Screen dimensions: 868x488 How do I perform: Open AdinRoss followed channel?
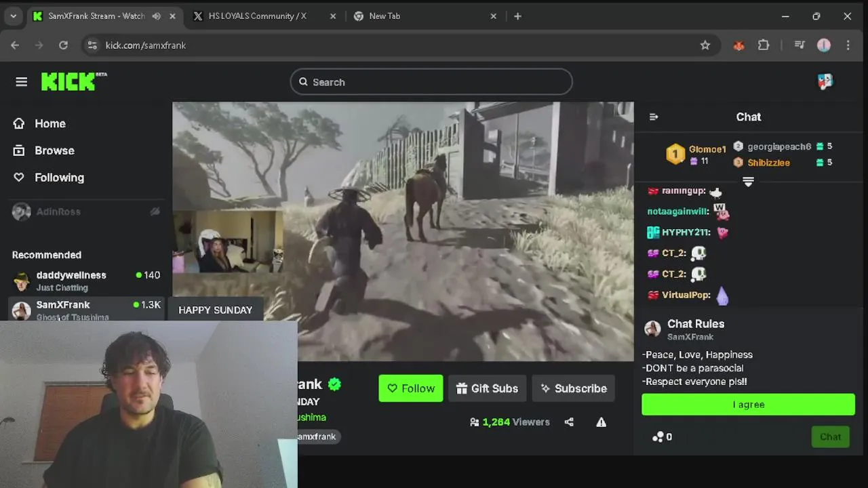tap(86, 211)
